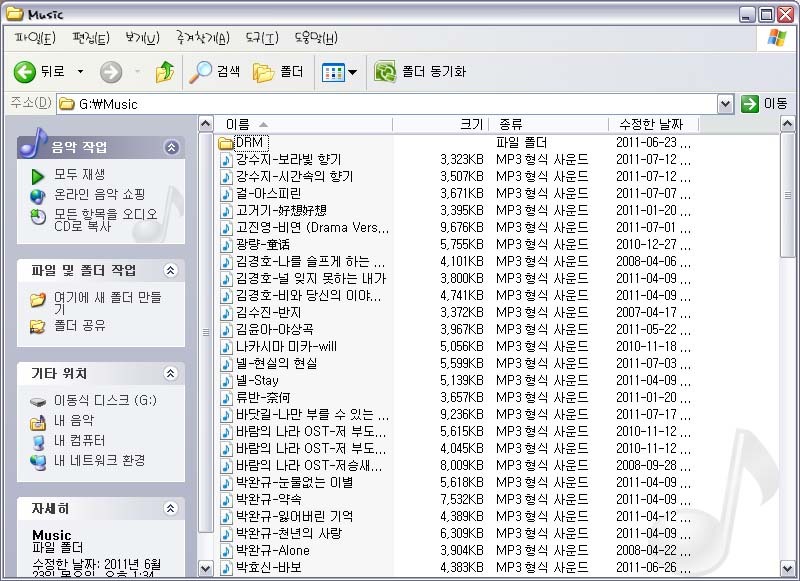Open the File (파일) menu
The height and width of the screenshot is (581, 800).
[35, 39]
